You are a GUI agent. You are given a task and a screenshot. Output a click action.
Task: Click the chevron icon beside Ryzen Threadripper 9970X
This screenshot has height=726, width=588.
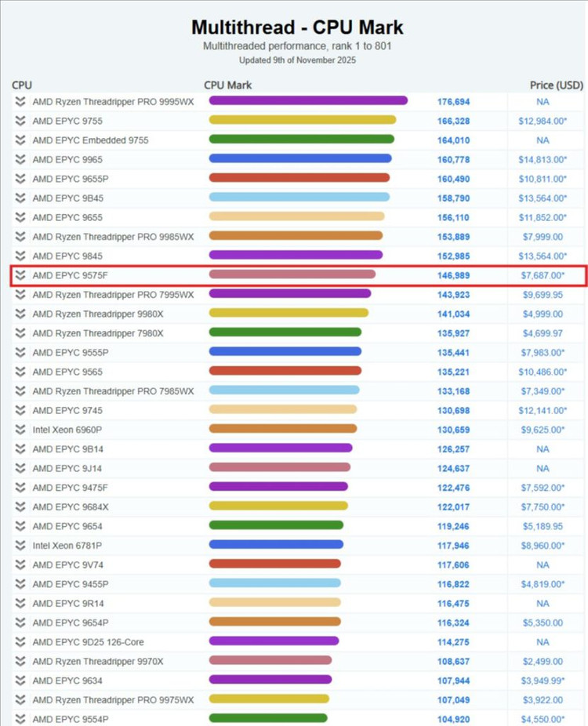[20, 661]
